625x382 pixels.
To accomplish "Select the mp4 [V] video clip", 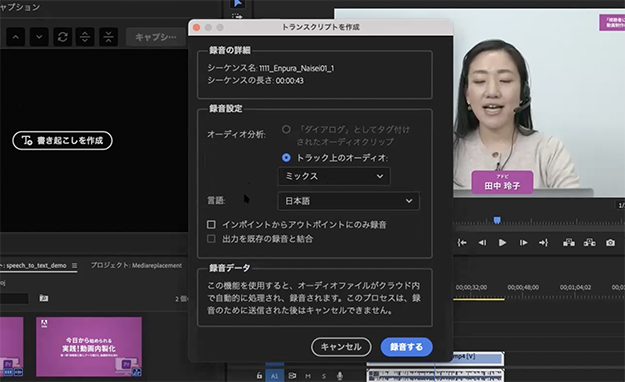I will point(478,357).
